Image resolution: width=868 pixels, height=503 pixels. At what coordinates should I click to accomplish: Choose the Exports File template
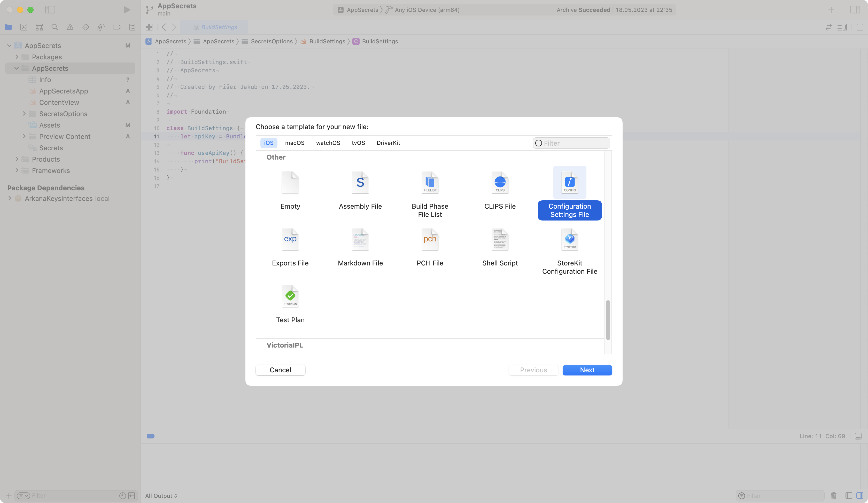[x=290, y=247]
